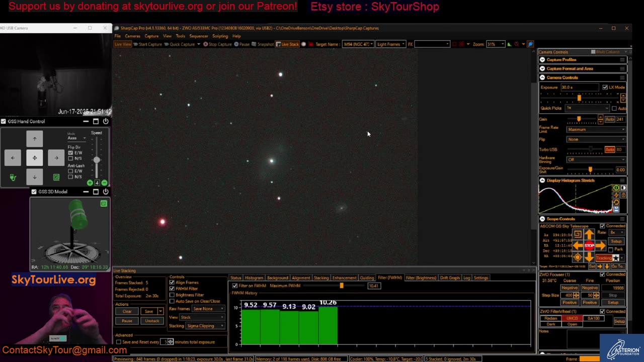Open the Light Frames dropdown in toolbar

(390, 44)
